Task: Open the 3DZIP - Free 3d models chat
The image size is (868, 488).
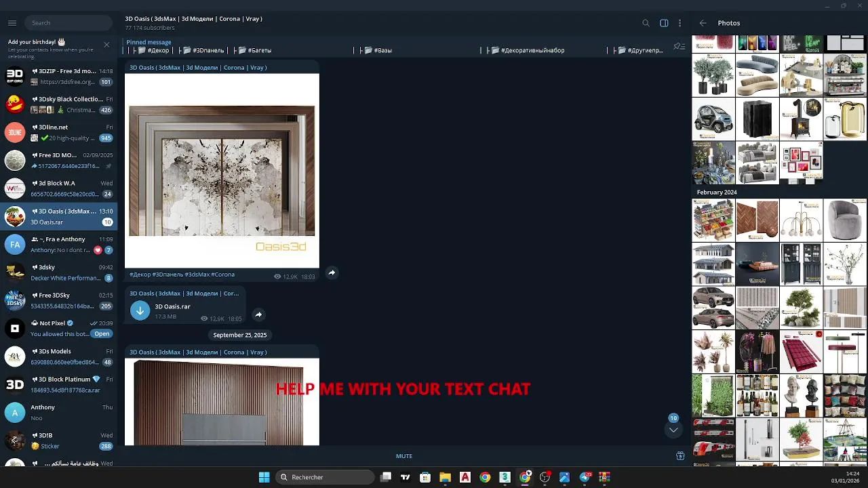Action: point(59,76)
